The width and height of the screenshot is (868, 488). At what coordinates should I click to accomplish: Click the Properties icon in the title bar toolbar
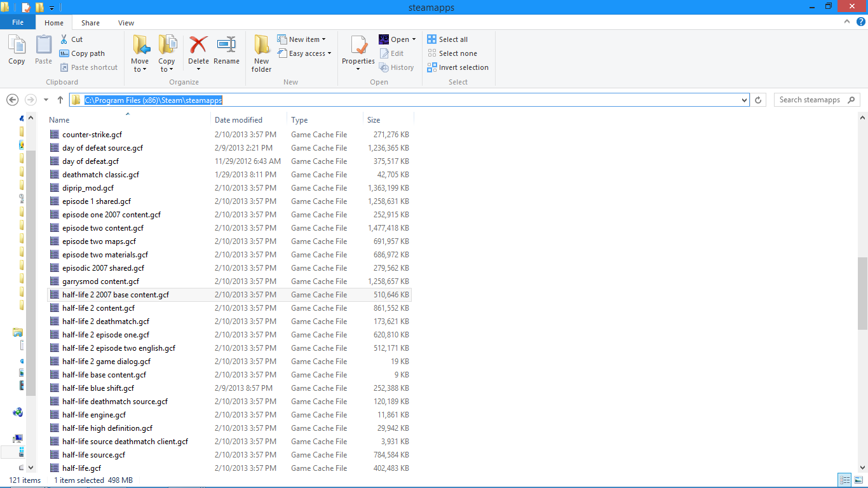26,8
